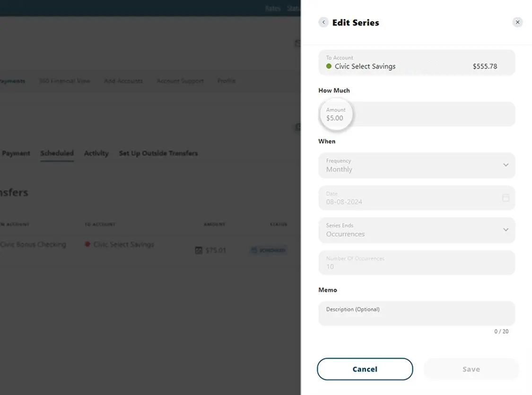The height and width of the screenshot is (395, 532).
Task: Expand the Series Ends dropdown chevron
Action: (506, 230)
